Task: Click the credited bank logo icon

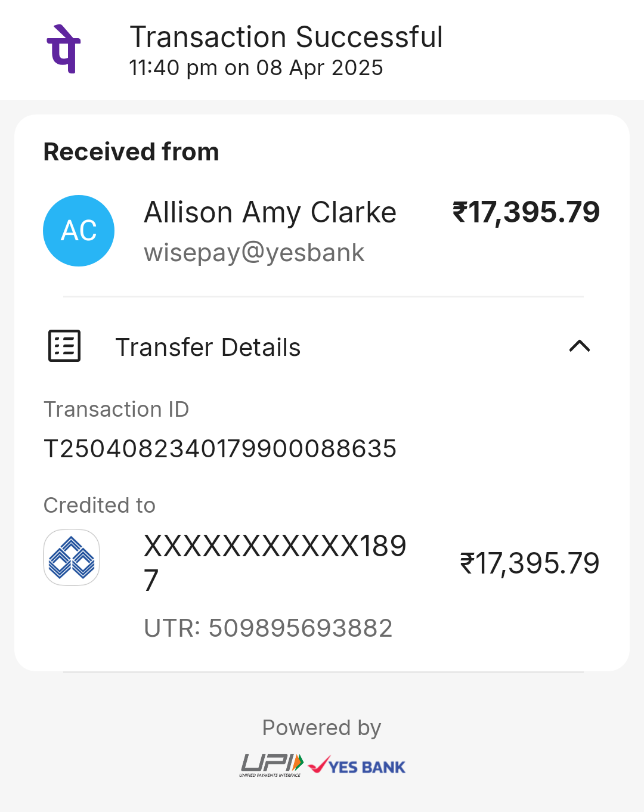Action: point(72,557)
